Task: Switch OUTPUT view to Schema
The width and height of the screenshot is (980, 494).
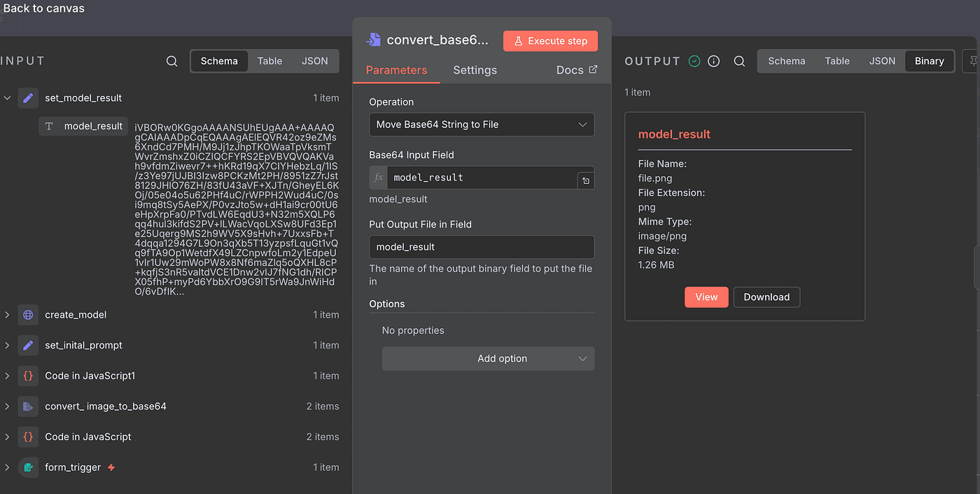Action: [x=786, y=61]
